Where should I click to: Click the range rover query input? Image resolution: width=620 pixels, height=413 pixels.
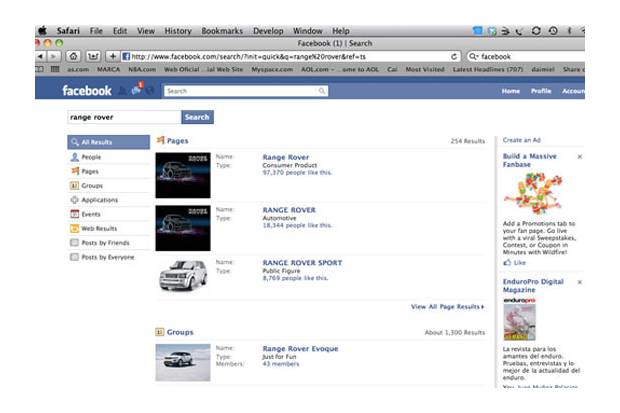click(124, 117)
